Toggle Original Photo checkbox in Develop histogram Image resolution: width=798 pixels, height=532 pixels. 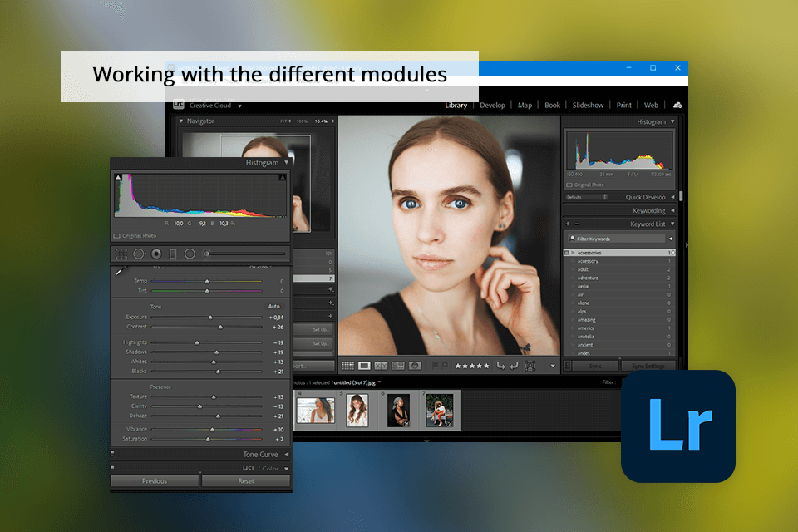tap(116, 236)
